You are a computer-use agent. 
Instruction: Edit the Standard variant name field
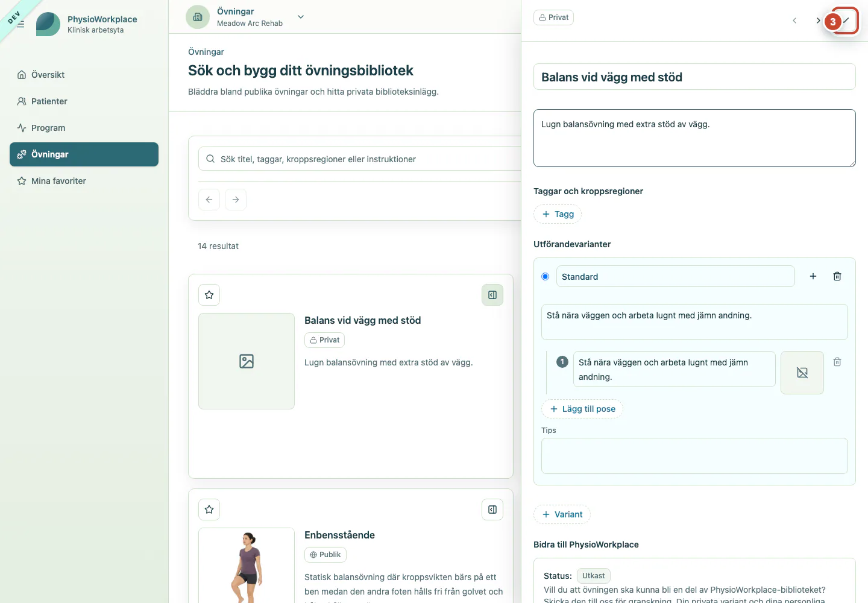675,277
